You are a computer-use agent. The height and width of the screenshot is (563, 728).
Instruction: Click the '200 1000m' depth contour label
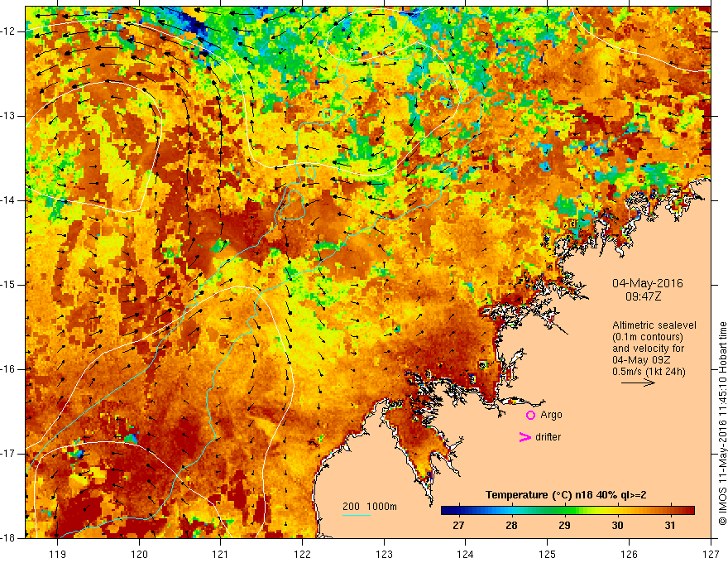tap(370, 507)
